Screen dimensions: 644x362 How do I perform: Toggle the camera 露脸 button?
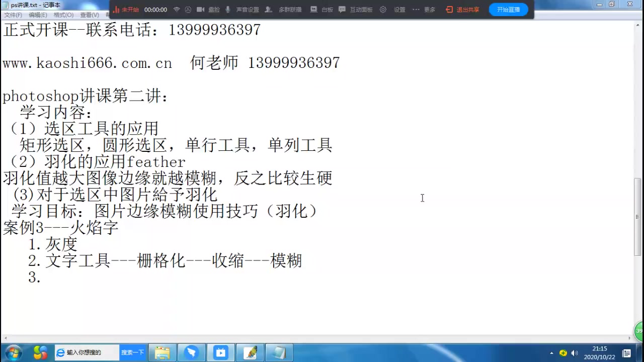coord(208,10)
